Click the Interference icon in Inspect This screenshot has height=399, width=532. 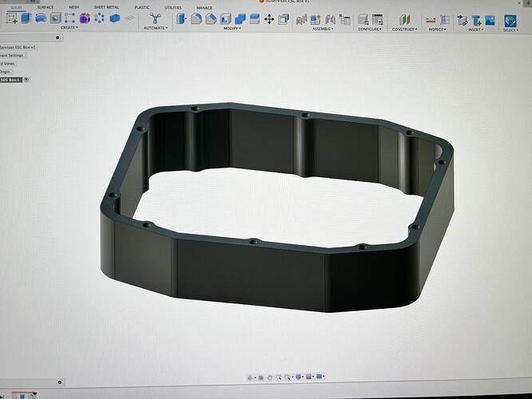445,20
